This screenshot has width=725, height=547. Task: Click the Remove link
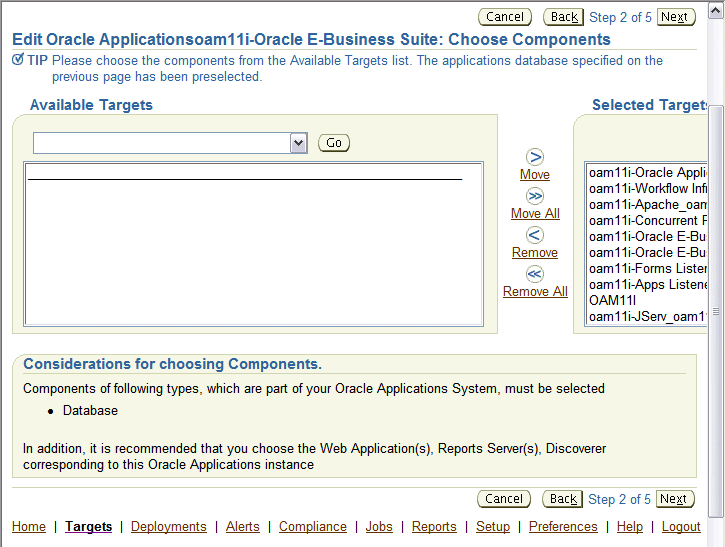click(x=535, y=252)
